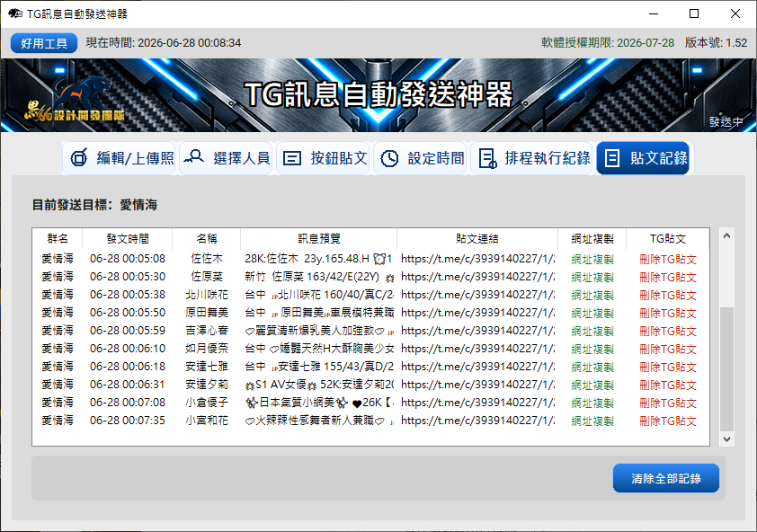Click the 訊息預覽 column header
Screen dimensions: 757x532
point(318,238)
